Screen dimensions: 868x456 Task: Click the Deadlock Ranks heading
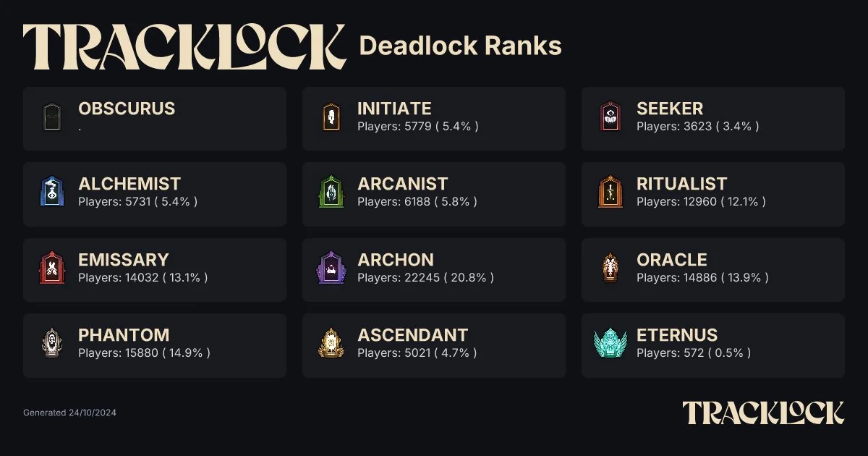(x=460, y=46)
